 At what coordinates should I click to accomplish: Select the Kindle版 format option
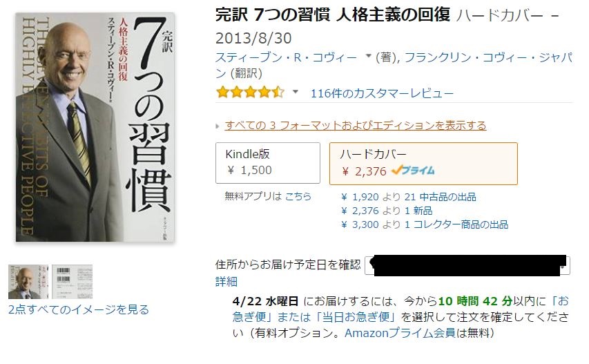tap(268, 162)
